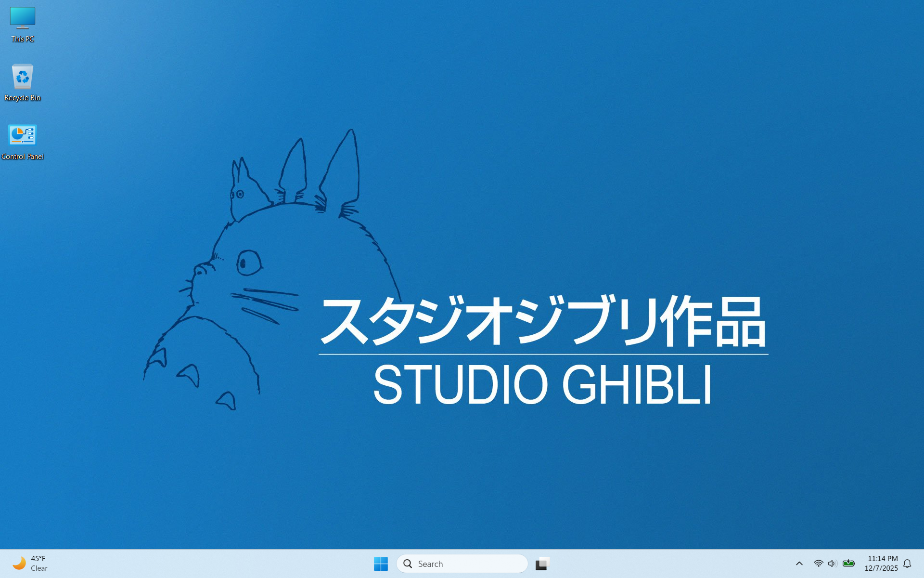Click the speaker volume tray icon

pos(833,563)
